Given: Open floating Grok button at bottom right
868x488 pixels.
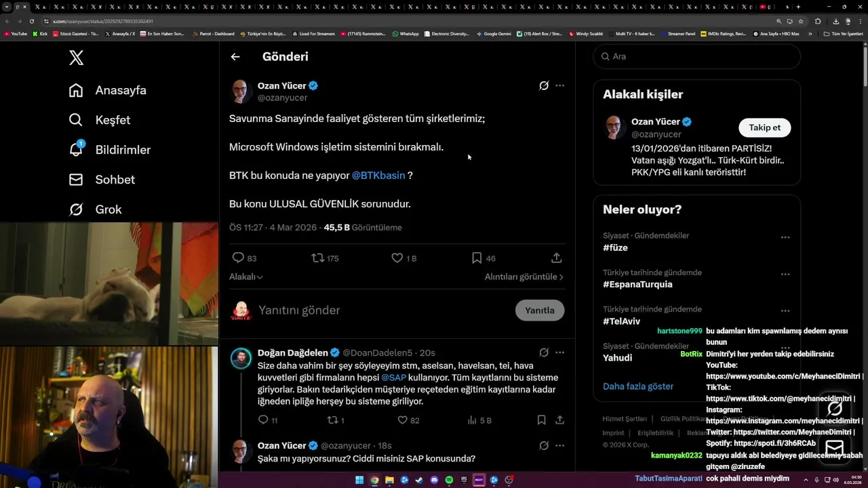Looking at the screenshot, I should (x=834, y=408).
